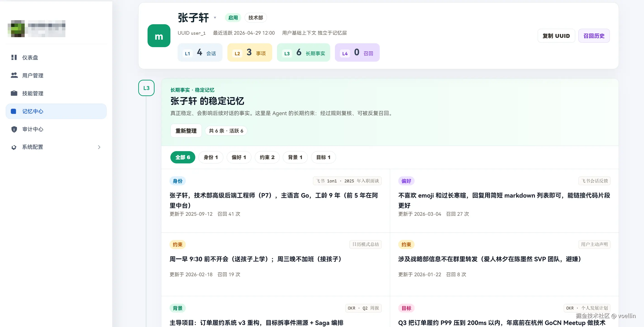Click the 用户主动声明 source label
The height and width of the screenshot is (327, 644).
tap(594, 244)
